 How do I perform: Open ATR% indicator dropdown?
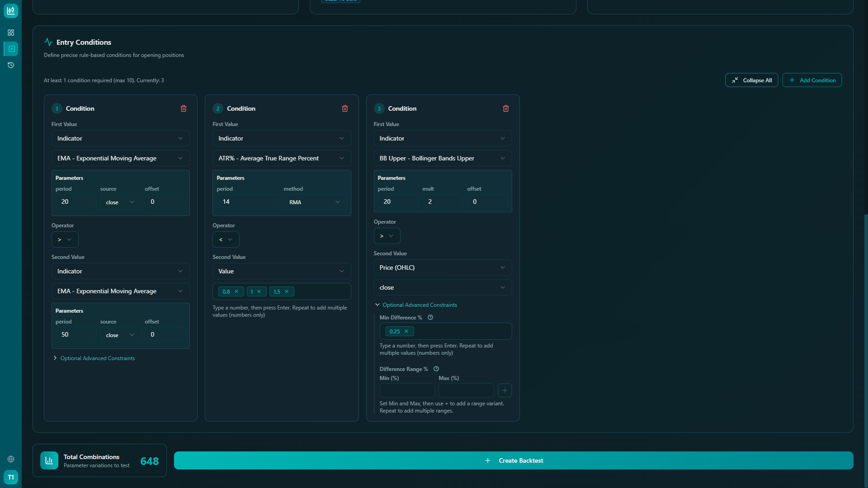pos(282,158)
